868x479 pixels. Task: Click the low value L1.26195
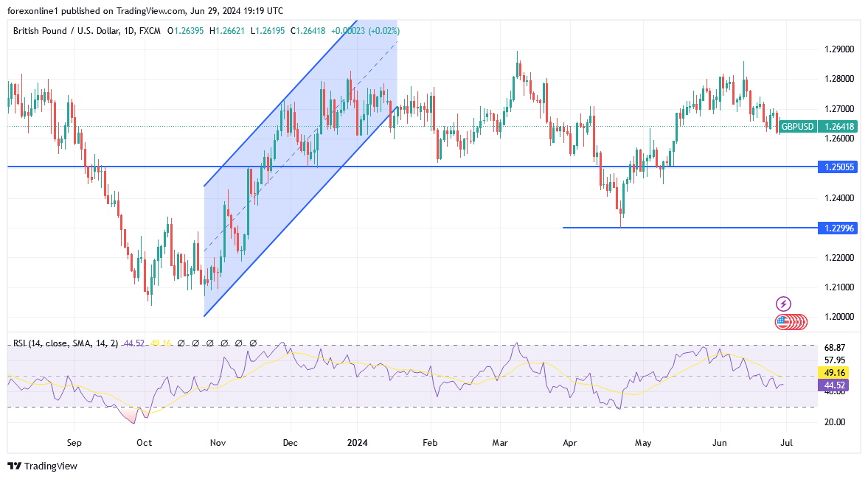(268, 31)
